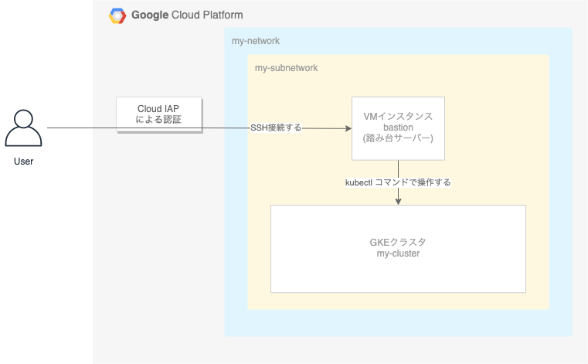
Task: Click the "Google Cloud Platform" title text
Action: [x=187, y=15]
